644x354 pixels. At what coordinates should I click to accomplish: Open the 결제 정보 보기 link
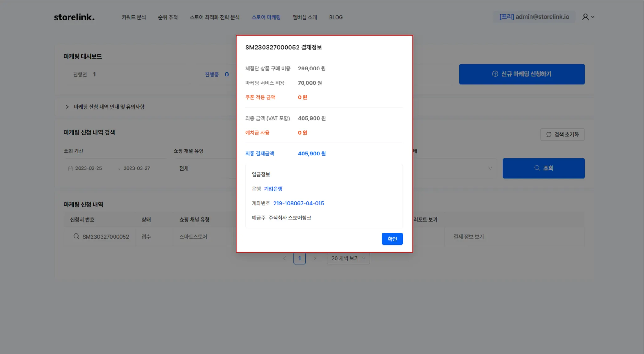469,237
